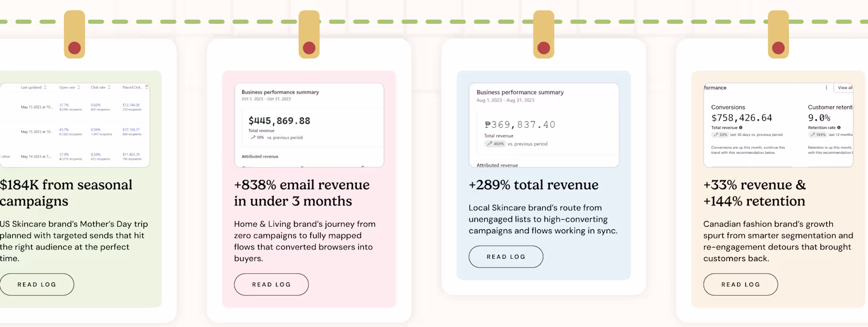Click the clothespin above the +289% total revenue card
This screenshot has width=868, height=327.
[543, 34]
